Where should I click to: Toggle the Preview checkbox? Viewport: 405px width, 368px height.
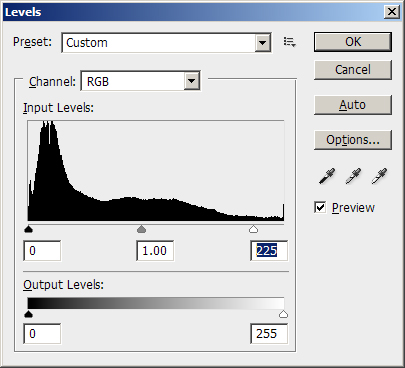[320, 207]
